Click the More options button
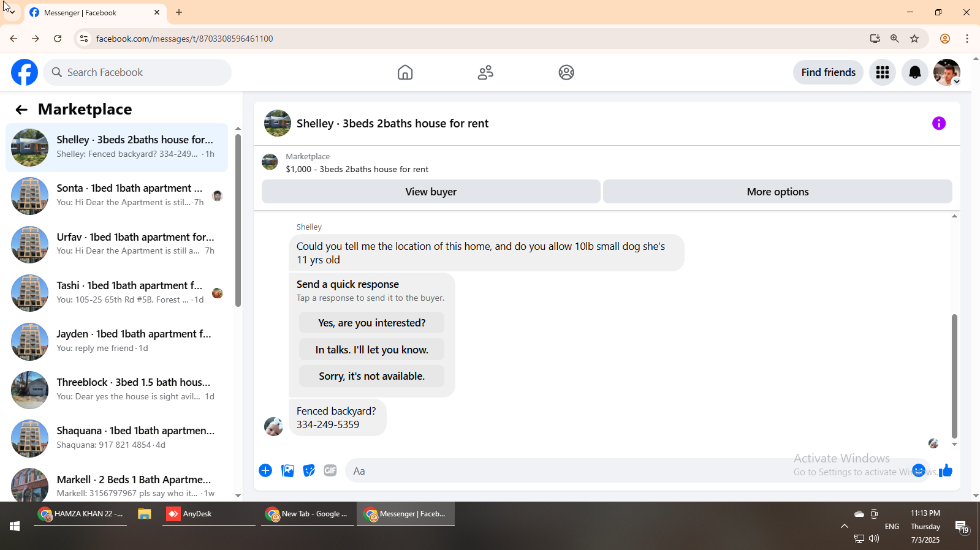The height and width of the screenshot is (550, 980). (778, 192)
